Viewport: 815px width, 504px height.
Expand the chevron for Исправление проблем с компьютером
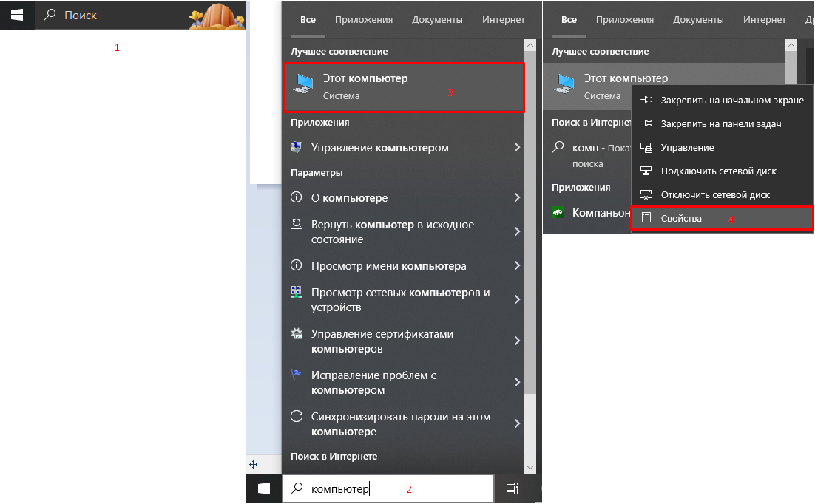click(516, 382)
